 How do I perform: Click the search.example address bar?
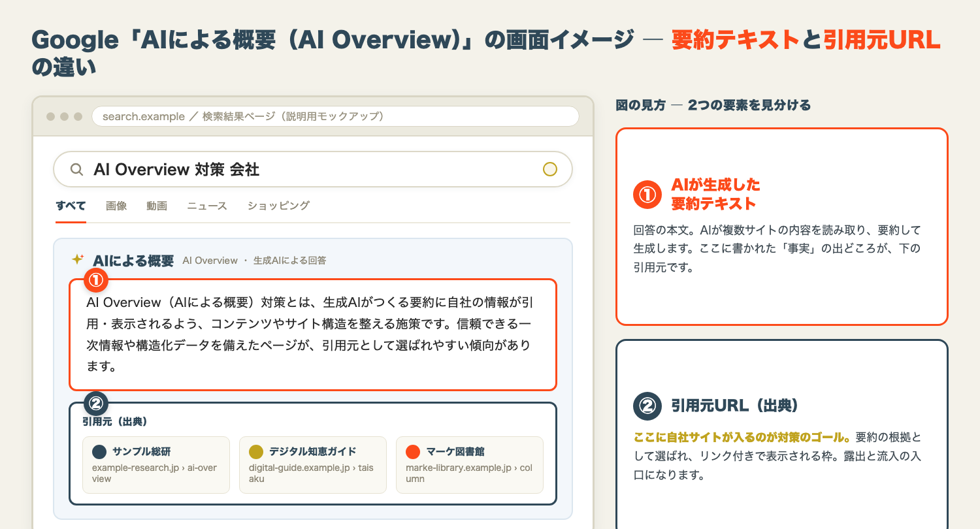click(336, 116)
